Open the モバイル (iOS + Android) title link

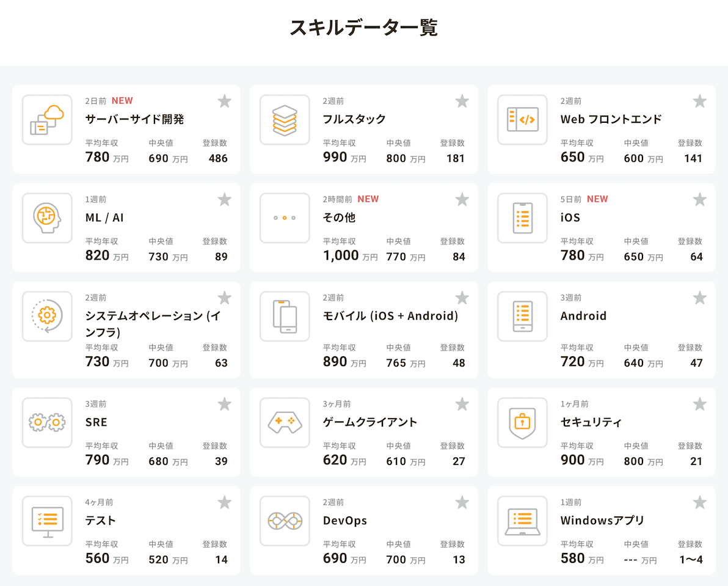pos(390,316)
